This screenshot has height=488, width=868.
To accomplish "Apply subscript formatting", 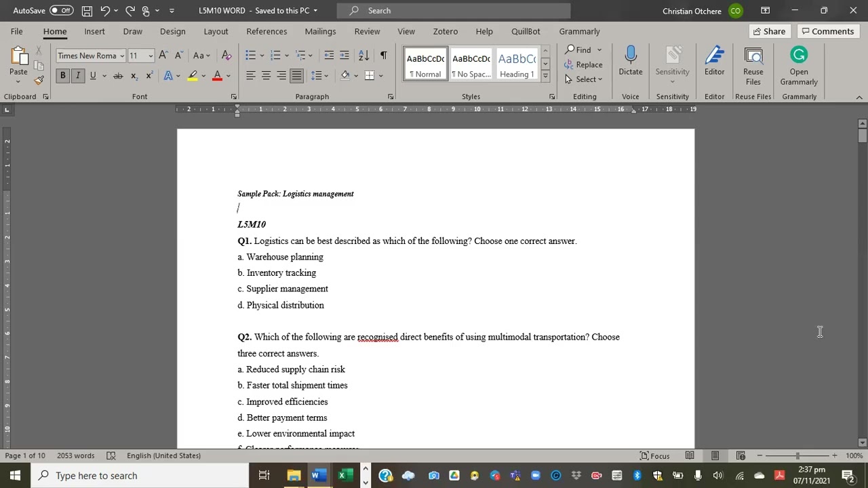I will (134, 75).
